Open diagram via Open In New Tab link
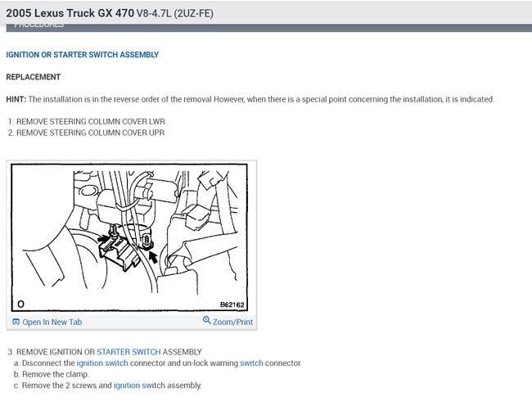Viewport: 532px width, 406px height. click(52, 322)
